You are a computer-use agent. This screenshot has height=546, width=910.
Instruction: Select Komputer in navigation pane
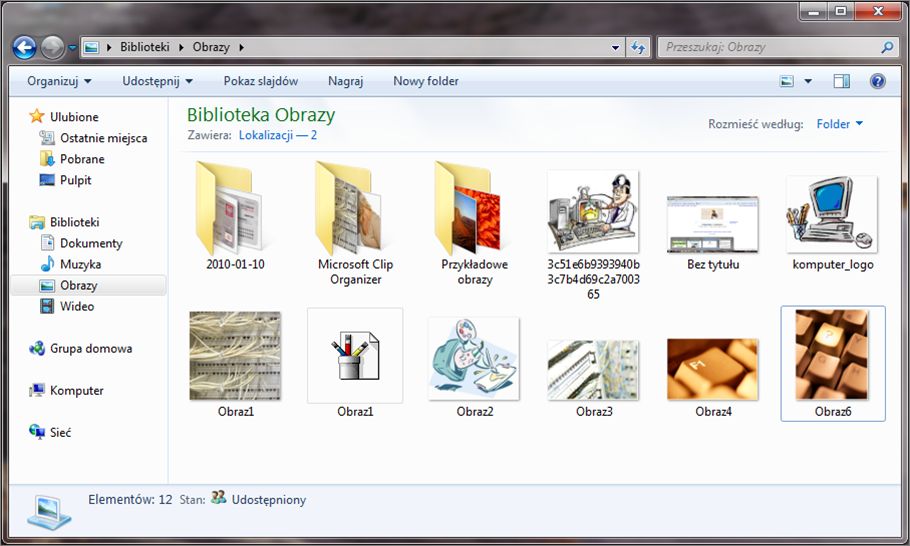[x=77, y=390]
